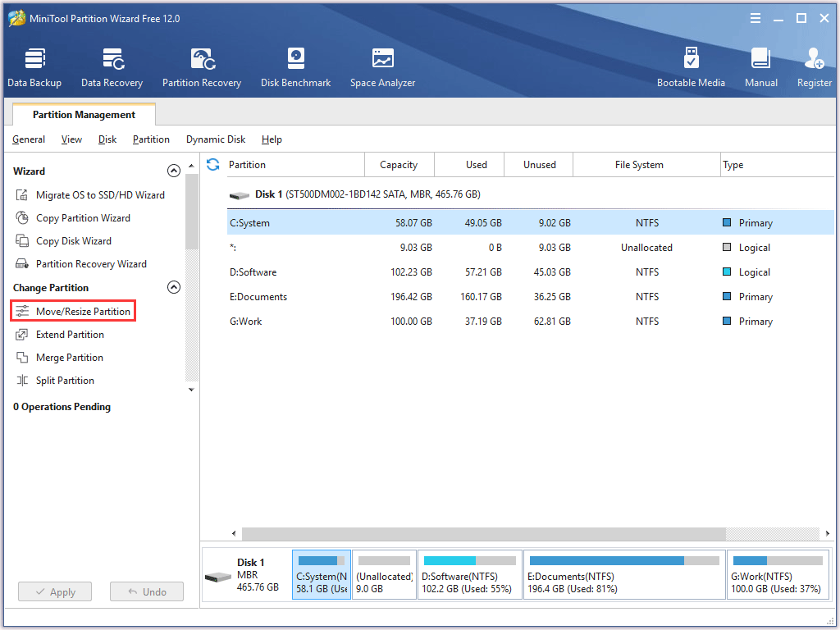Select the G:Work(NTFS) block in the disk map
The image size is (840, 630).
click(x=778, y=574)
